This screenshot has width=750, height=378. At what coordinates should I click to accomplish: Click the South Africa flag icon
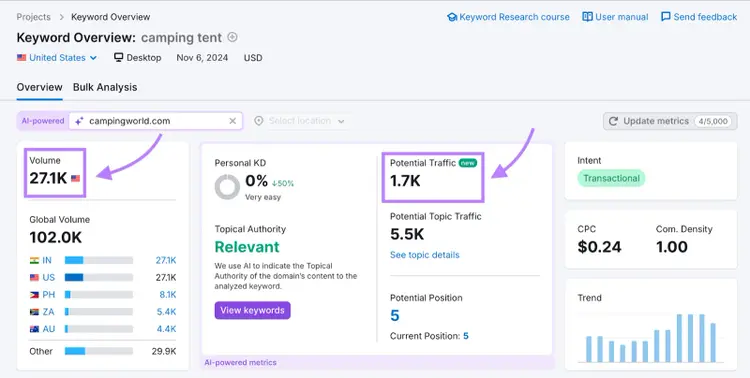34,312
